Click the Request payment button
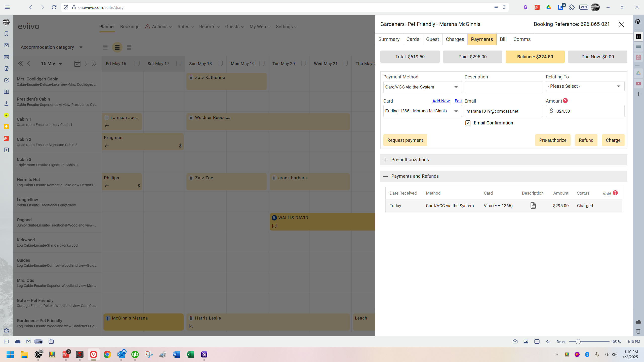Viewport: 644px width, 362px height. (405, 140)
